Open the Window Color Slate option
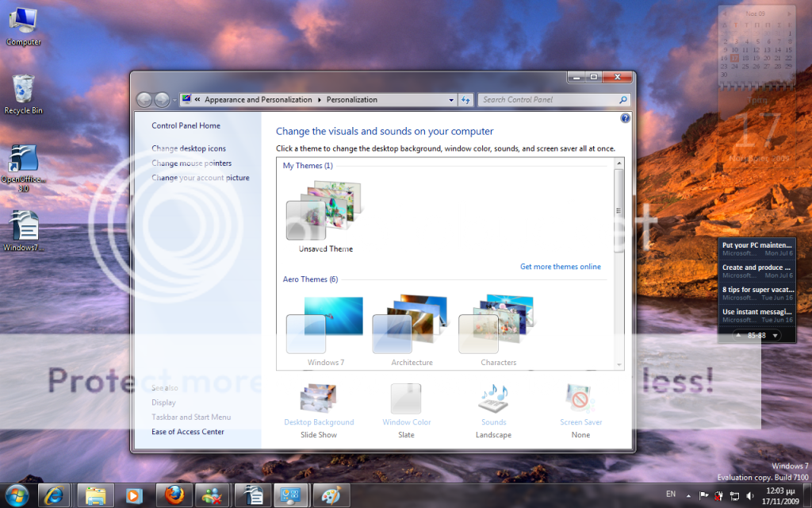Screen dimensions: 812x508 [x=406, y=399]
